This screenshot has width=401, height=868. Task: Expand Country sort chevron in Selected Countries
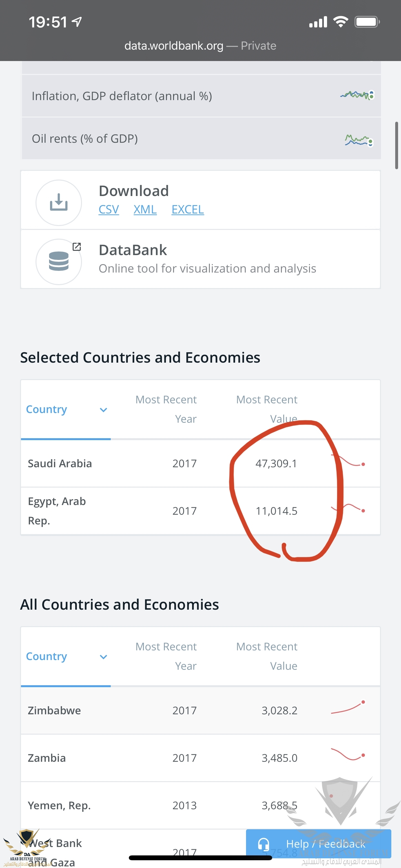[103, 410]
